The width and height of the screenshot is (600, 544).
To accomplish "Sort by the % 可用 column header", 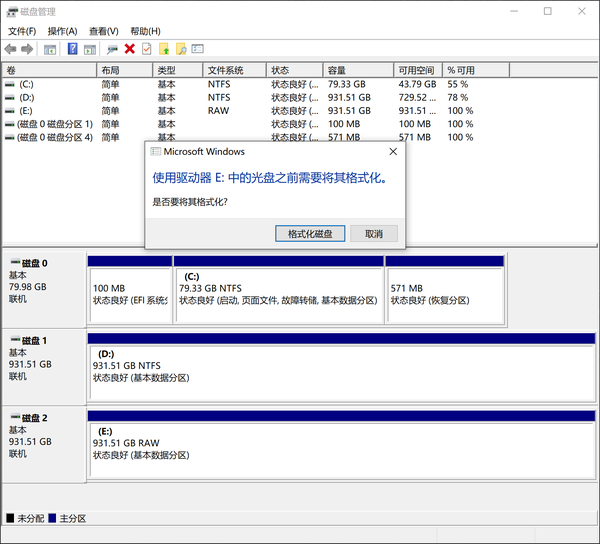I will click(476, 70).
